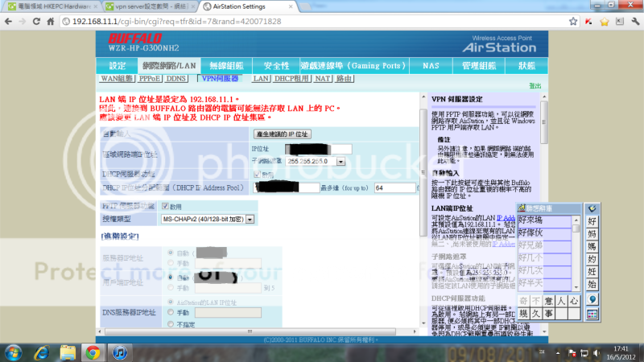Switch to Chrome on the taskbar
This screenshot has height=362, width=644.
click(x=93, y=353)
